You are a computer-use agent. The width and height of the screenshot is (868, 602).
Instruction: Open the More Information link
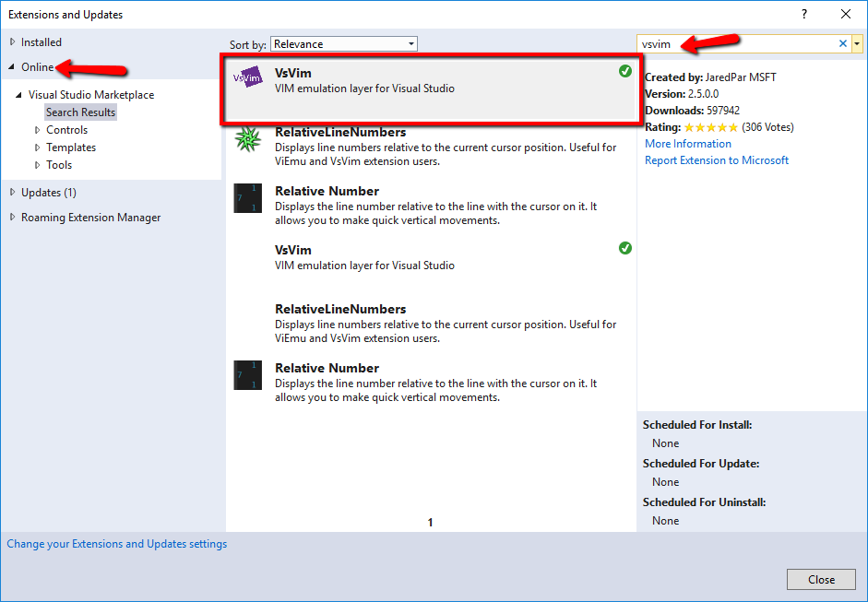pyautogui.click(x=688, y=144)
